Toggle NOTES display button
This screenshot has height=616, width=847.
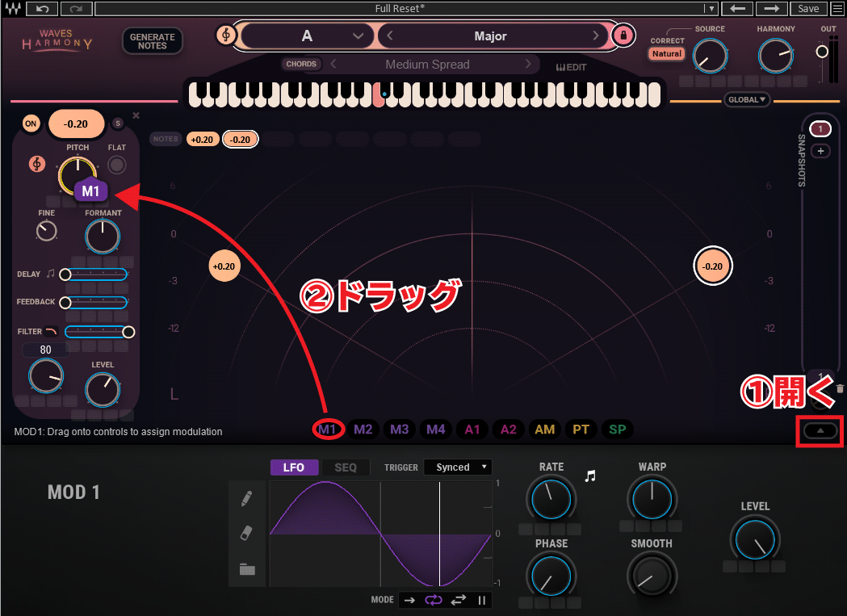(x=166, y=139)
